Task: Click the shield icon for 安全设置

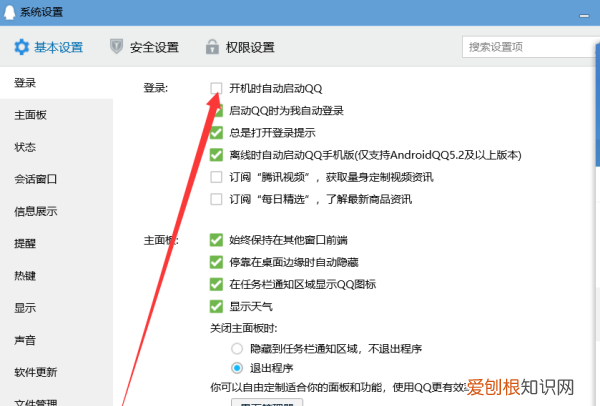Action: pyautogui.click(x=116, y=47)
